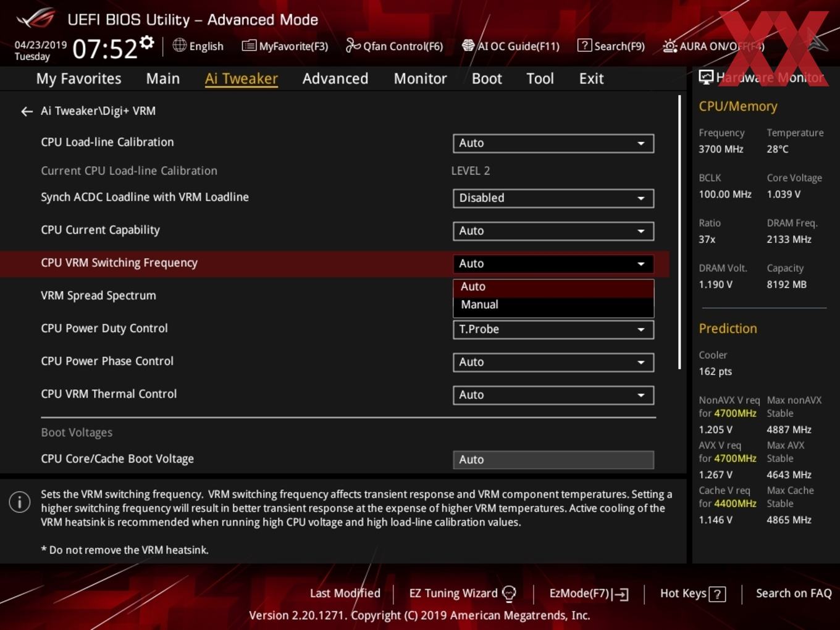Open EZ Tuning Wizard

pyautogui.click(x=462, y=594)
